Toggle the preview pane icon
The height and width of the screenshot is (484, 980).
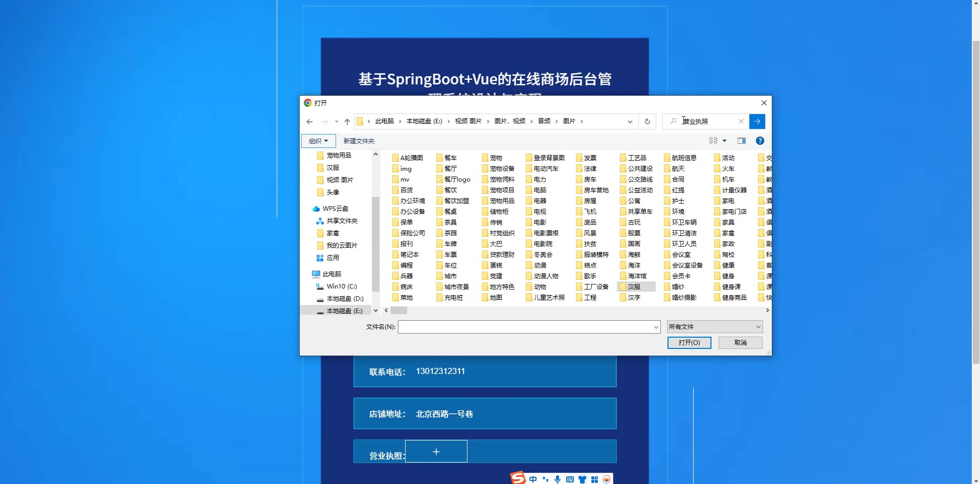pos(742,141)
